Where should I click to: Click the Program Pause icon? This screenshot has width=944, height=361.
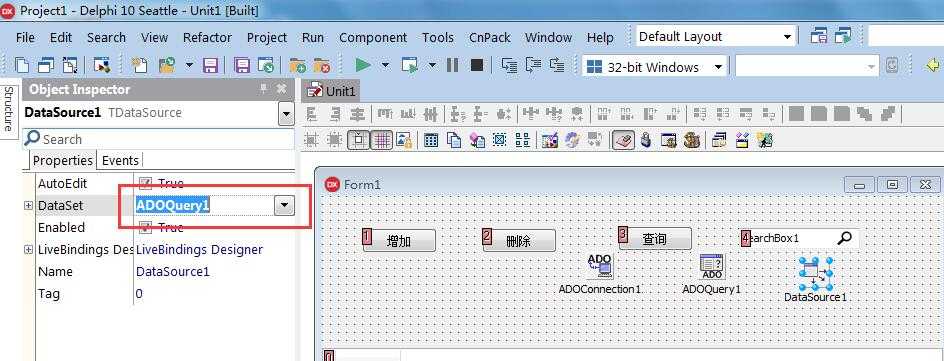tap(453, 65)
